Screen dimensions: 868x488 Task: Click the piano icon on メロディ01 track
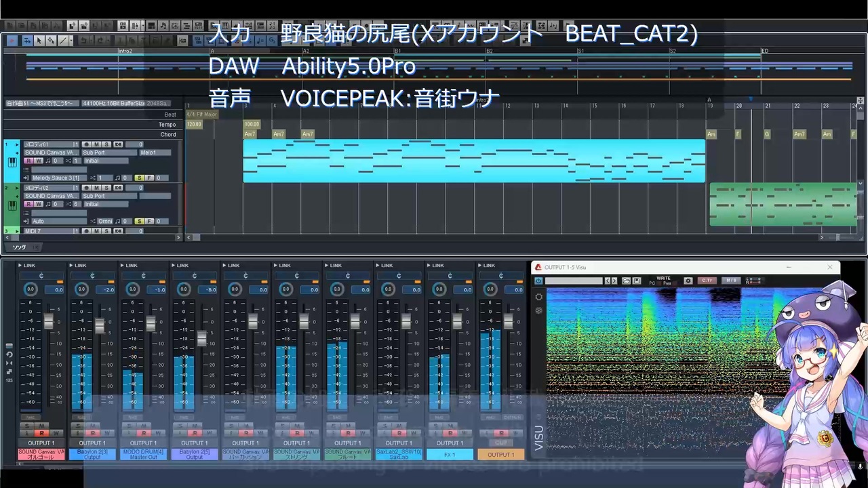tap(12, 163)
